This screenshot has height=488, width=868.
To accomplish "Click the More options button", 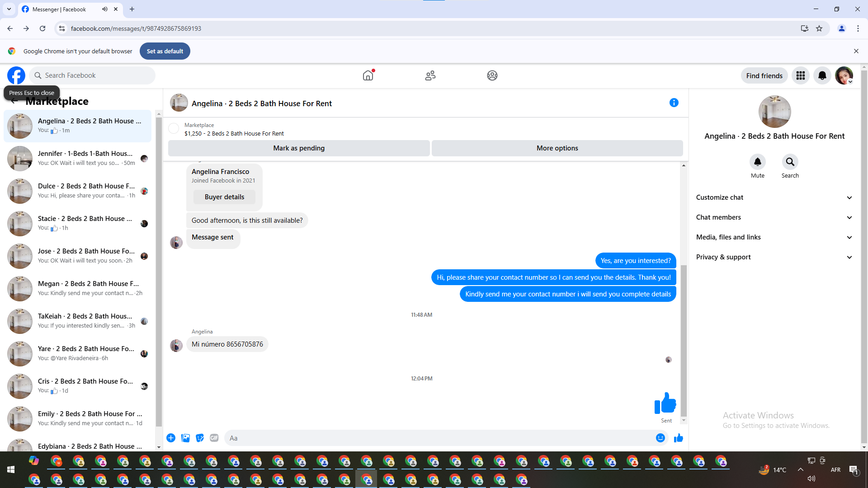I will pos(557,148).
